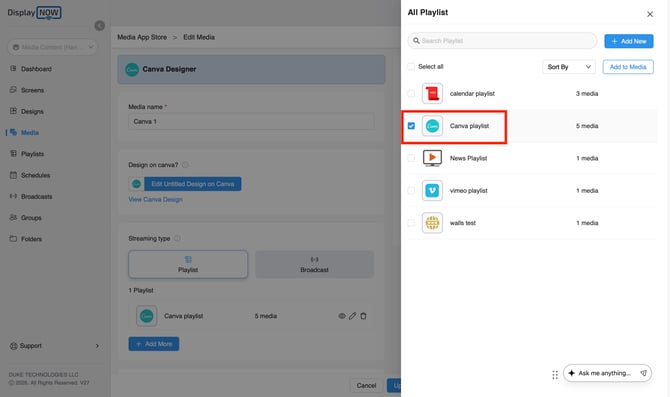Click the News Playlist monitor play icon
Viewport: 670px width, 397px height.
tap(432, 158)
